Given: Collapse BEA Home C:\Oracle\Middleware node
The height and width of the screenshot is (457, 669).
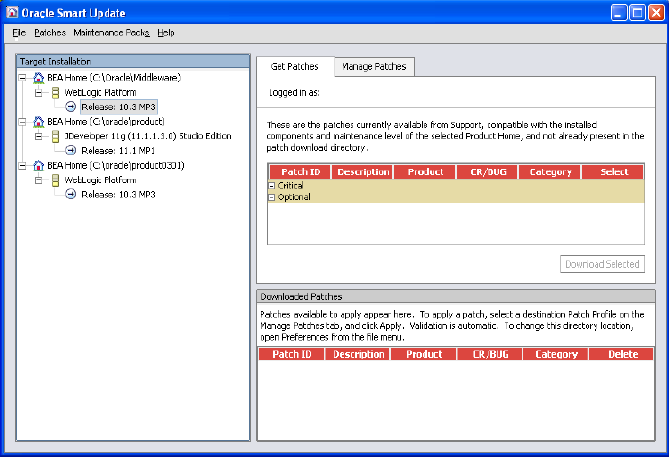Looking at the screenshot, I should 22,78.
